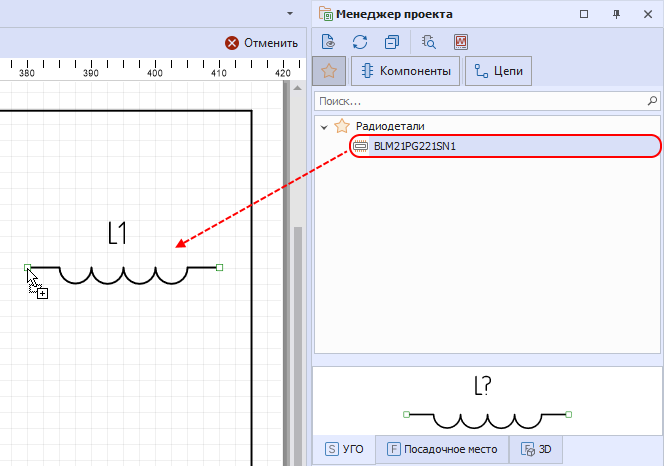Open the 3D preview tab
Screen dimensions: 664x466
pos(536,449)
